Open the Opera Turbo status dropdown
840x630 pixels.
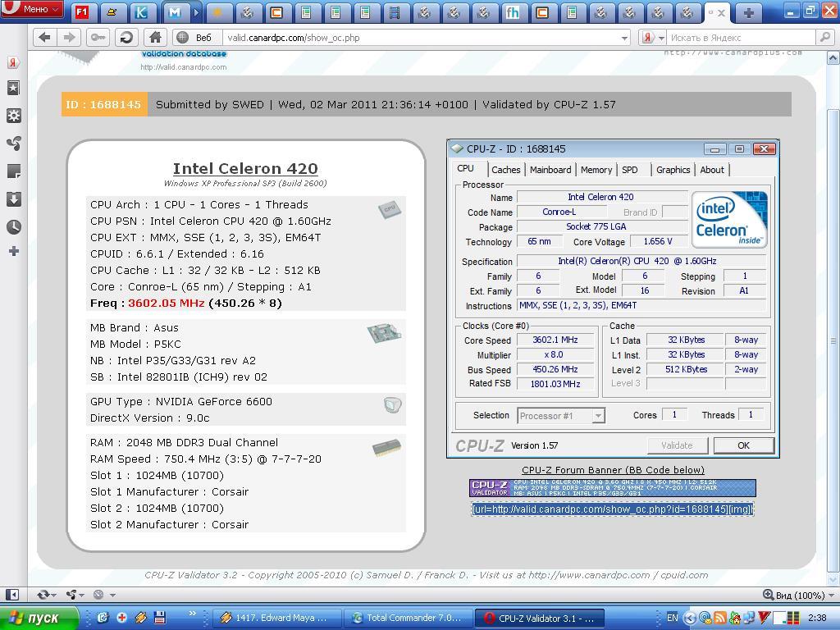coord(104,595)
